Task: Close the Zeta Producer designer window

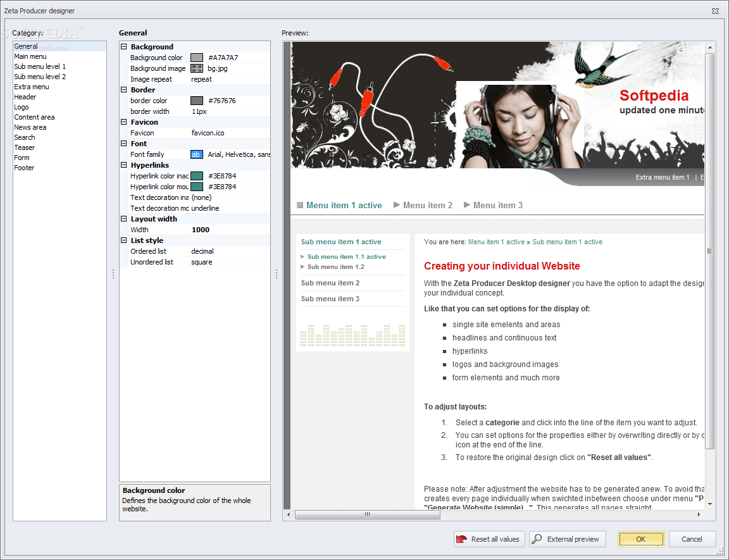Action: click(x=715, y=11)
